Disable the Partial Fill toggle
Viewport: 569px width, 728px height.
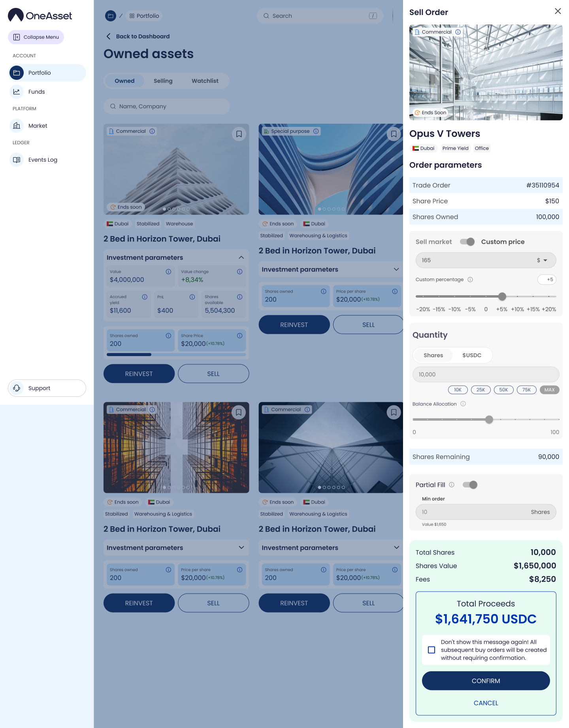coord(470,485)
